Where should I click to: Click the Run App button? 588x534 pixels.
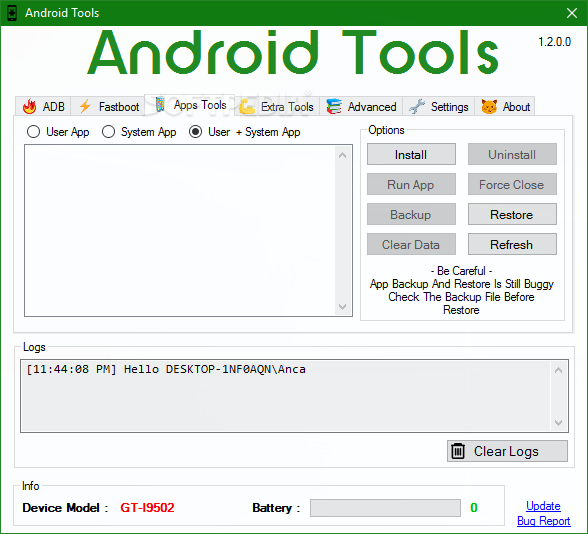[411, 184]
